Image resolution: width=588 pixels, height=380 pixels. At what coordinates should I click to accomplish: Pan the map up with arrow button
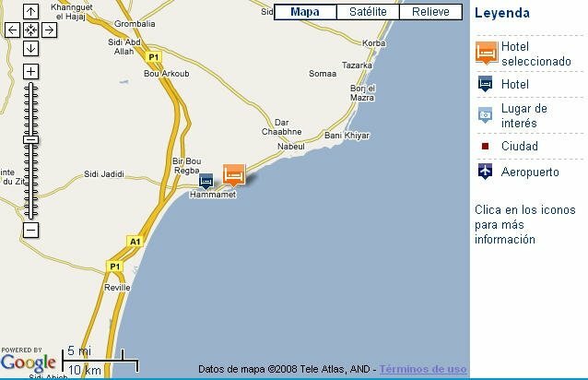coord(30,12)
